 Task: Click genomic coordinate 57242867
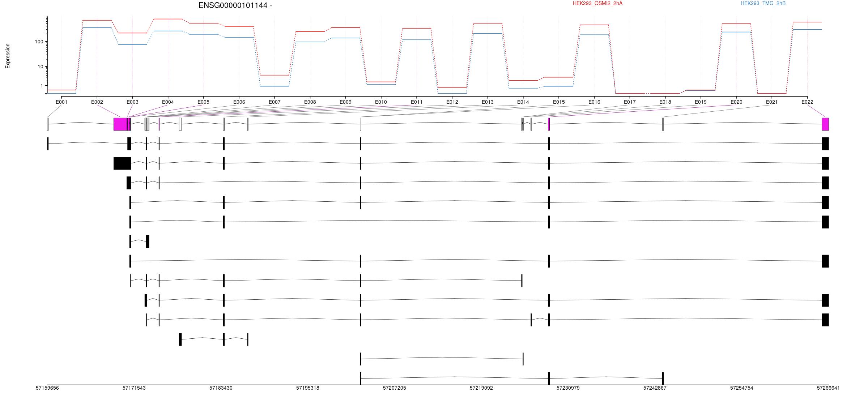655,388
